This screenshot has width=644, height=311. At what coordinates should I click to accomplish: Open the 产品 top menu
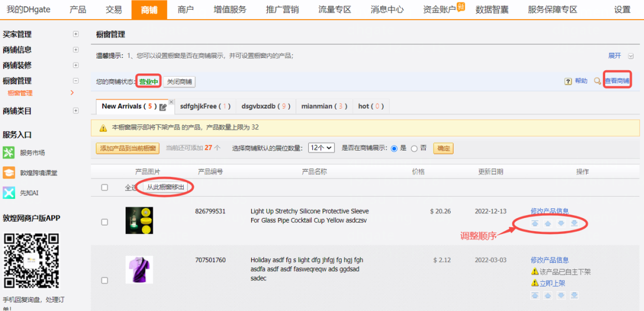coord(78,10)
